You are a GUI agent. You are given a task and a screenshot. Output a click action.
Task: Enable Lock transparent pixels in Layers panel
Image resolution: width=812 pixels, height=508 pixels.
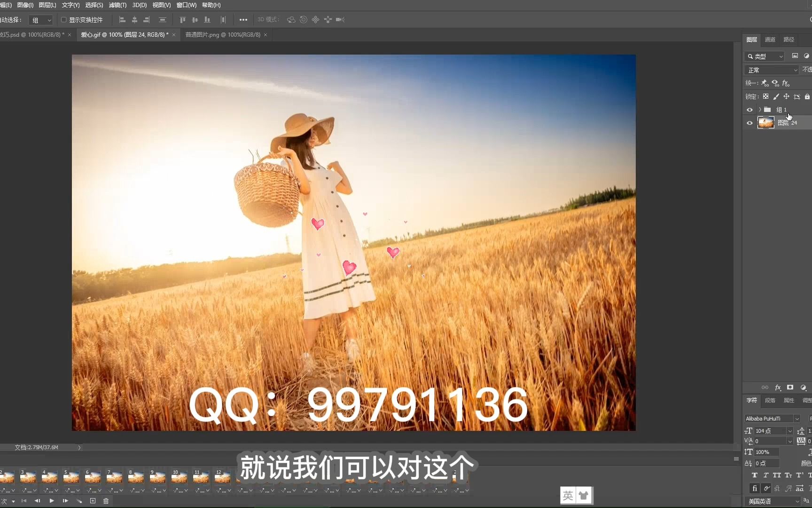click(x=765, y=96)
